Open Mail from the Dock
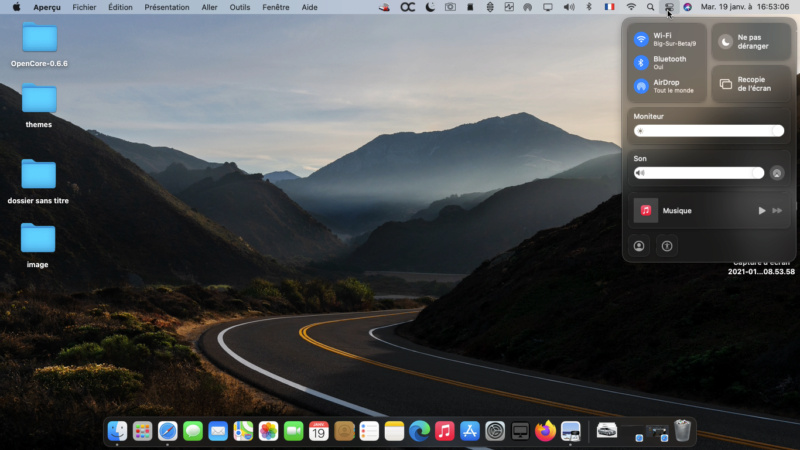The width and height of the screenshot is (800, 450). [x=218, y=431]
